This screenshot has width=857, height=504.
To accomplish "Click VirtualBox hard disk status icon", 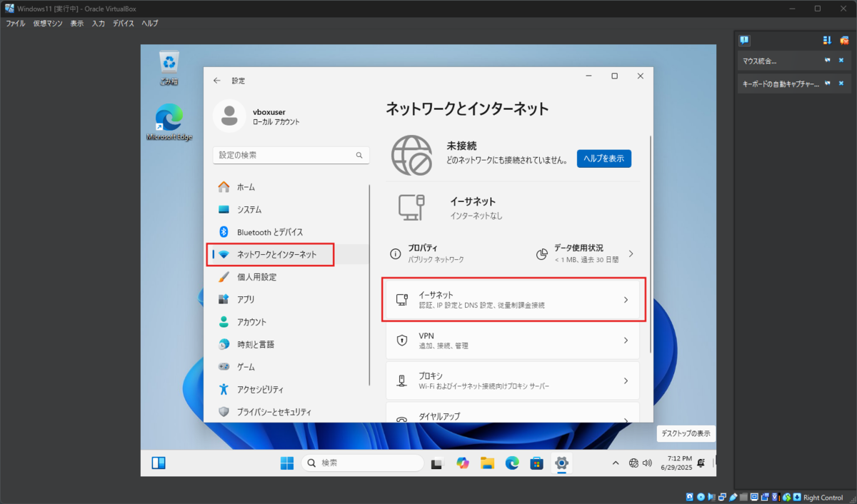I will coord(690,498).
